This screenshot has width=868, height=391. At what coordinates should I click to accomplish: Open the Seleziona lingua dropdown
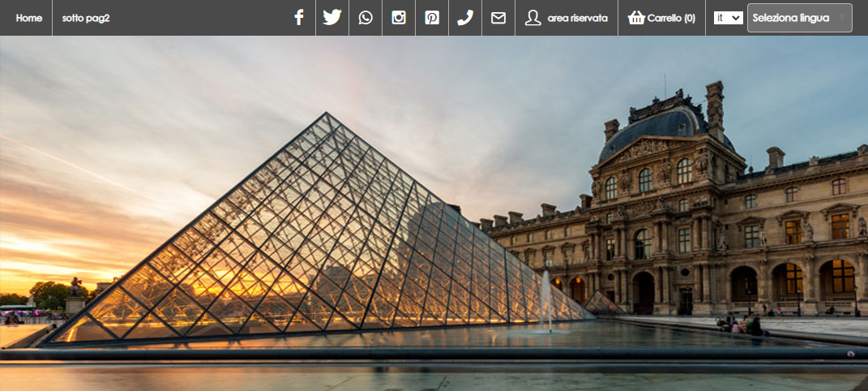(x=799, y=18)
